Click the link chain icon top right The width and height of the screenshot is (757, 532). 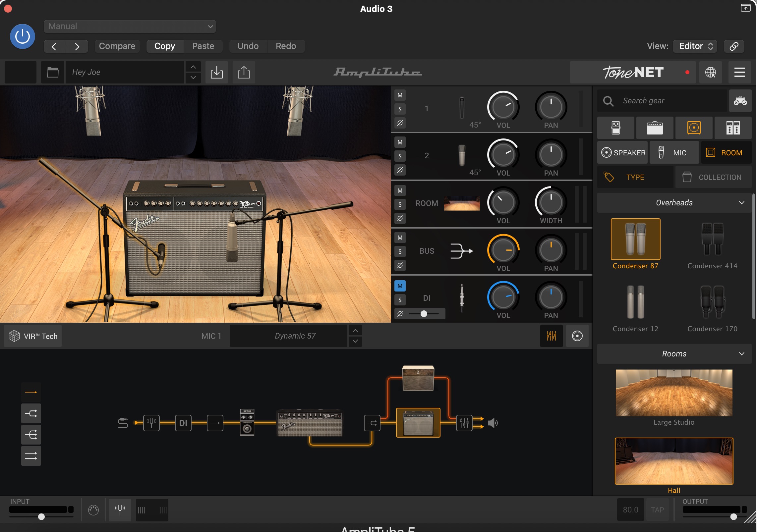734,46
